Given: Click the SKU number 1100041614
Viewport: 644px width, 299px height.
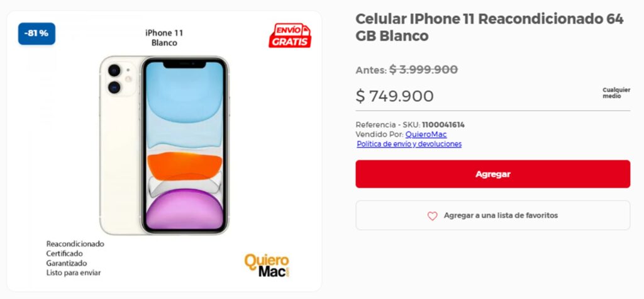Looking at the screenshot, I should pos(443,125).
